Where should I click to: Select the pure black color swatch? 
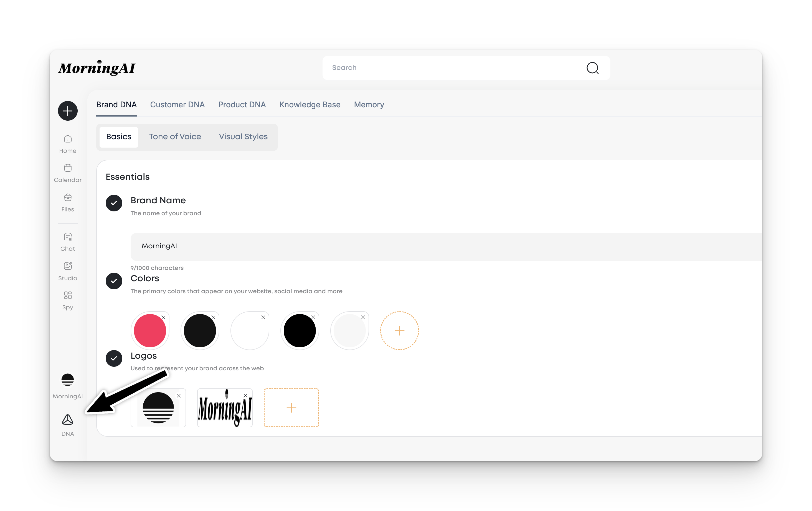[x=300, y=331]
